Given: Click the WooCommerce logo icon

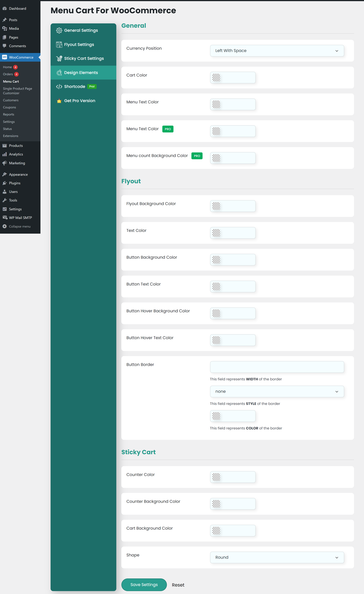Looking at the screenshot, I should pos(4,57).
